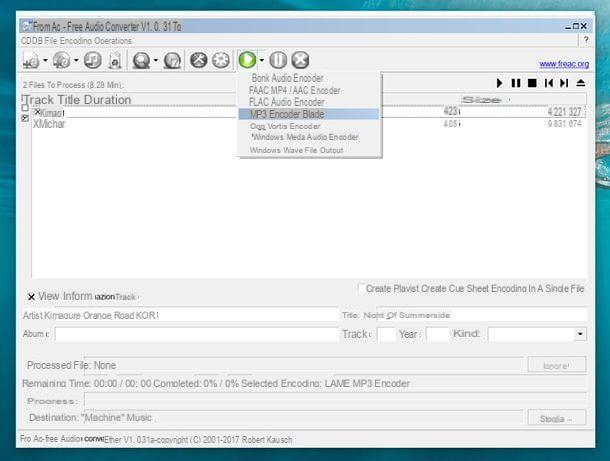Viewport: 610px width, 461px height.
Task: Skip to previous track in player
Action: click(549, 83)
